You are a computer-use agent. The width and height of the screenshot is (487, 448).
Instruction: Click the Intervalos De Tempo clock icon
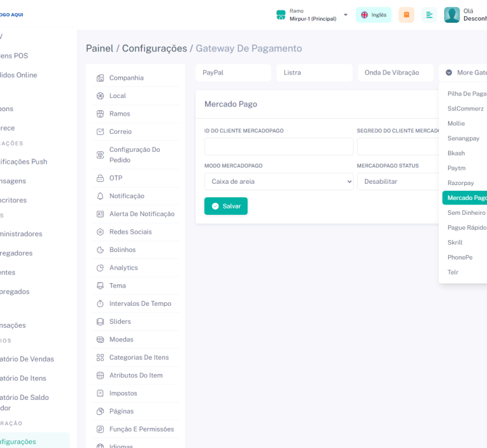tap(100, 304)
